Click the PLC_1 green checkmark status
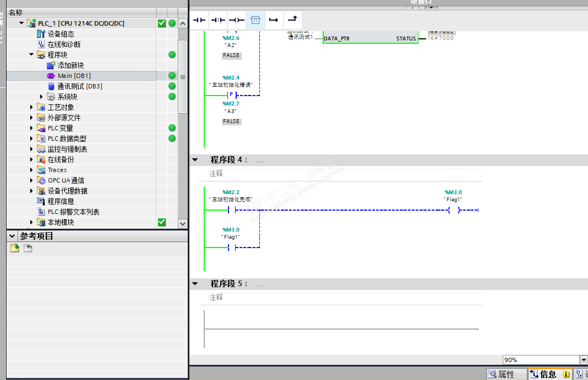The image size is (588, 380). [162, 23]
